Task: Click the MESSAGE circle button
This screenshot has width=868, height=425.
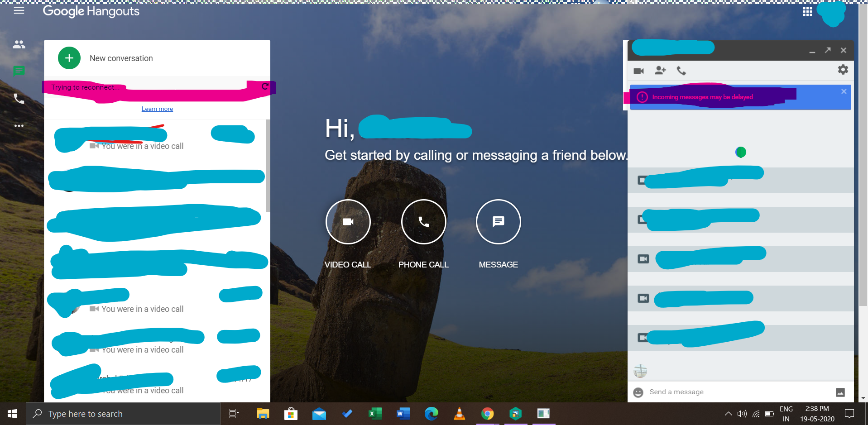Action: [x=499, y=222]
